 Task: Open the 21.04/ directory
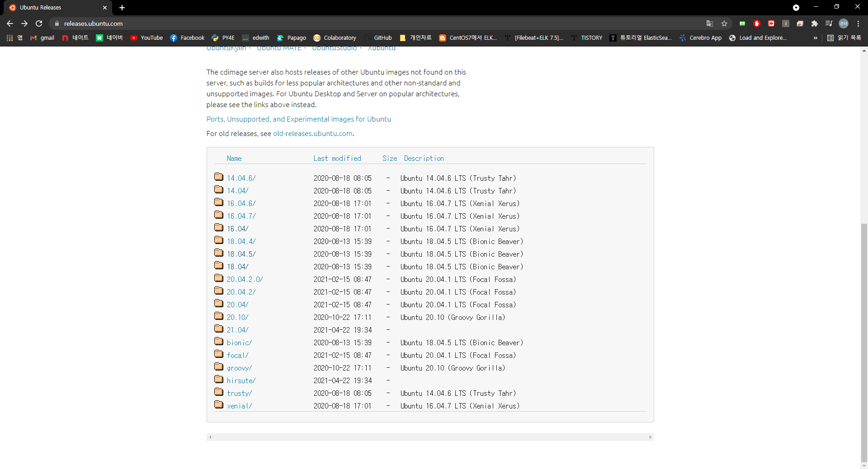[x=238, y=330]
